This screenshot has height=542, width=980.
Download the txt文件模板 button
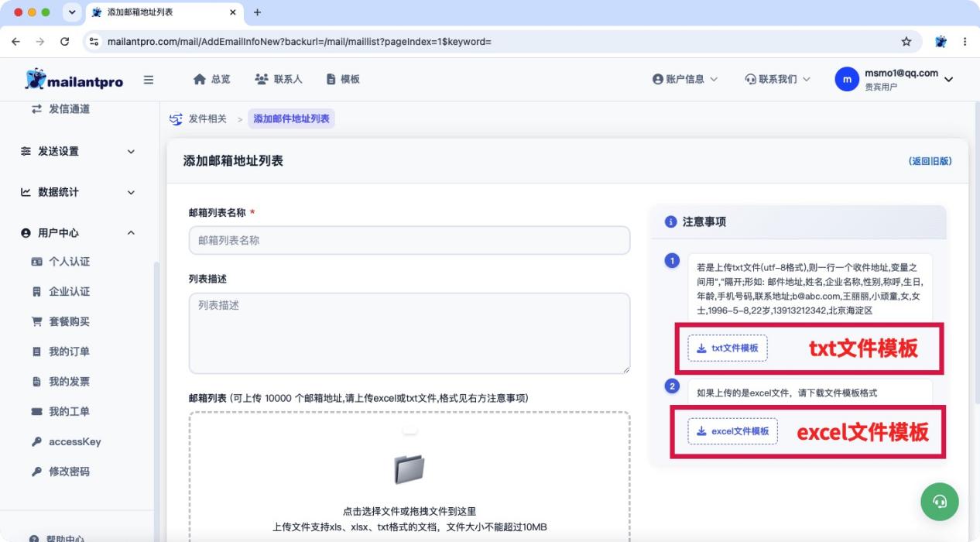pos(727,348)
